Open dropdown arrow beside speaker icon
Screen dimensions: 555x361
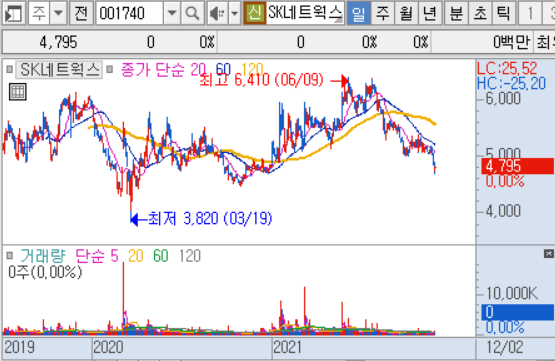234,13
